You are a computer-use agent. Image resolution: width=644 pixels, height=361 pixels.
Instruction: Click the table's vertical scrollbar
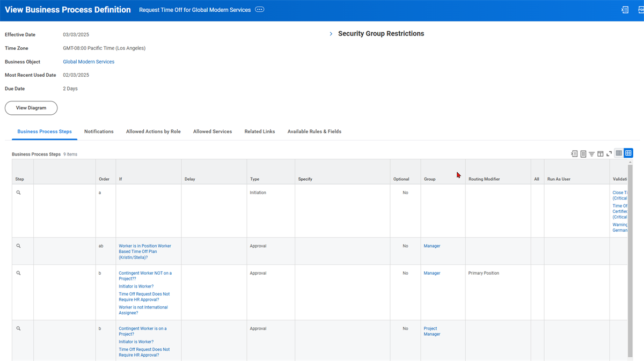pos(630,260)
